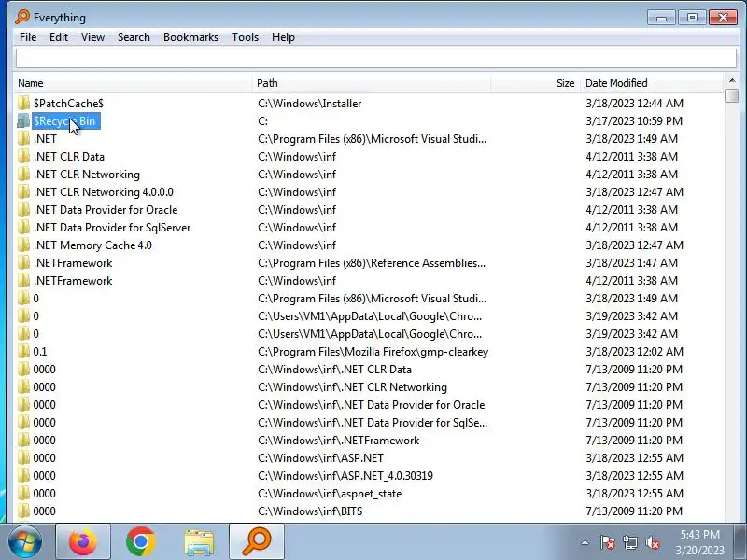Select the 0.1 folder name
The image size is (747, 560).
click(x=40, y=352)
